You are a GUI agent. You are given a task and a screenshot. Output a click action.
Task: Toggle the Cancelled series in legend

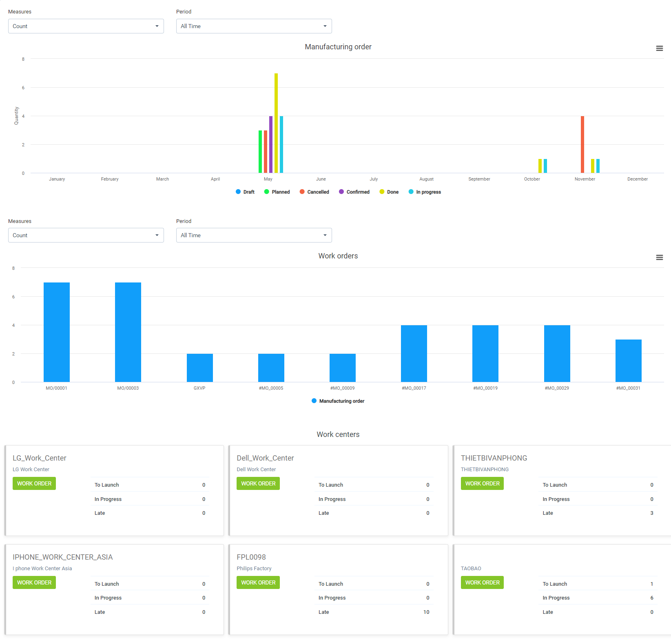click(x=314, y=192)
